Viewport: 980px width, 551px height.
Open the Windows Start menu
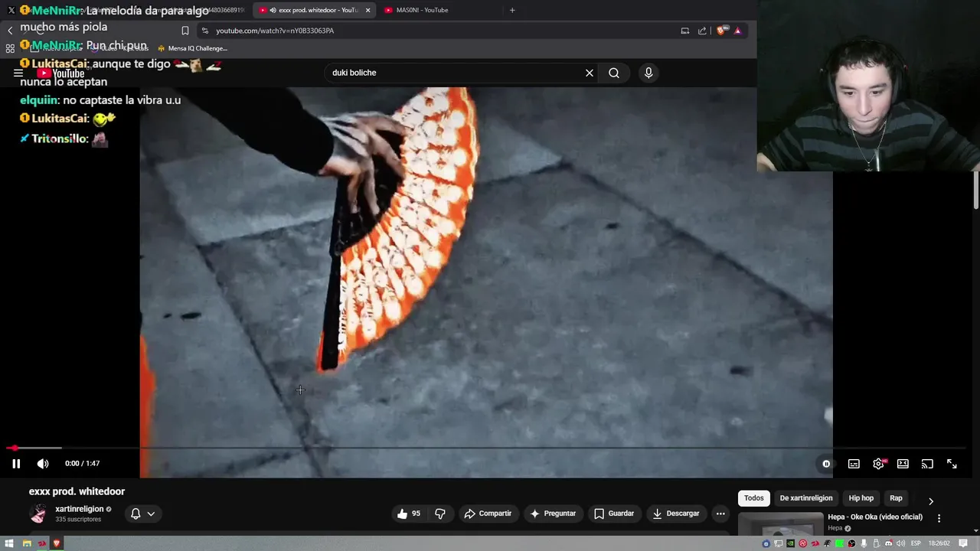tap(11, 543)
